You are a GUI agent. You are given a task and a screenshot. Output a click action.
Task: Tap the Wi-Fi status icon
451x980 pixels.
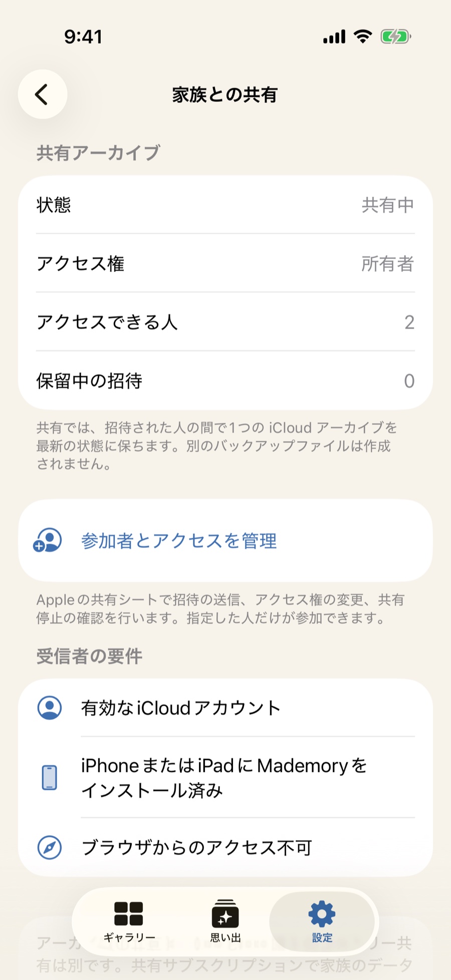click(x=363, y=37)
